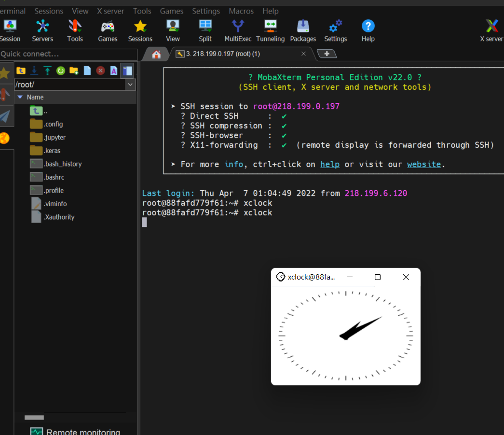Open the Packages toolbar icon
504x435 pixels.
pyautogui.click(x=303, y=31)
